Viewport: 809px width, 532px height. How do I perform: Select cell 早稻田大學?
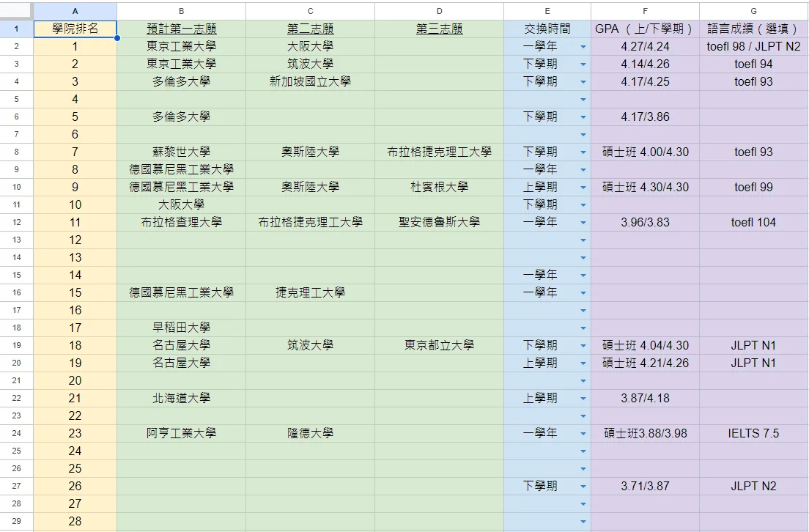coord(181,328)
